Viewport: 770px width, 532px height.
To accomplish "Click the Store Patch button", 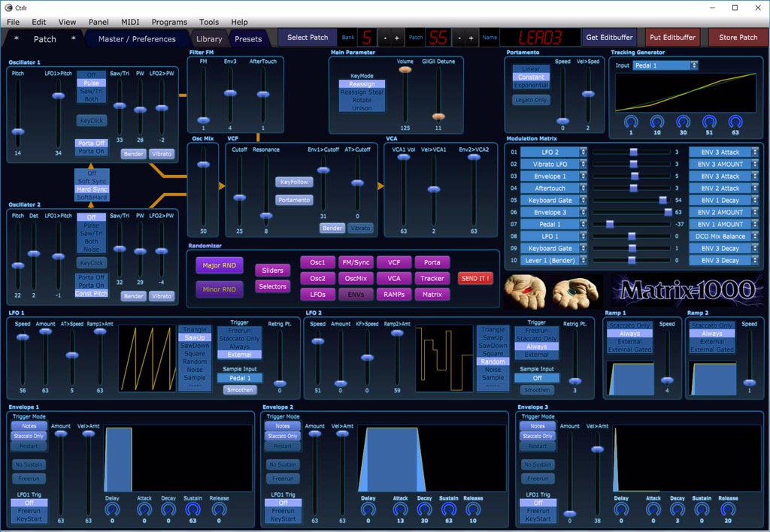I will point(738,38).
